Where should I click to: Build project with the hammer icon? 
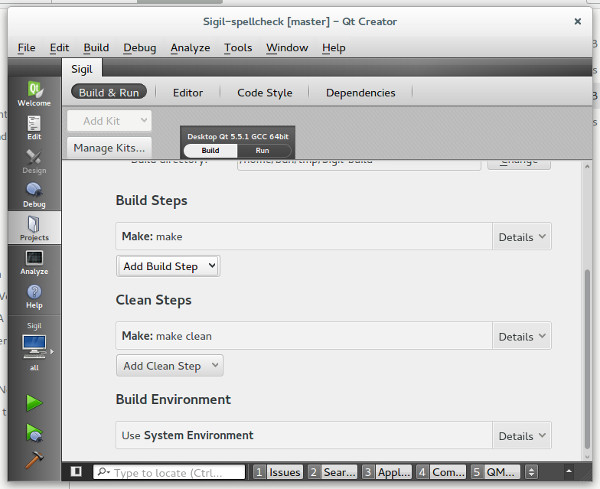point(34,460)
